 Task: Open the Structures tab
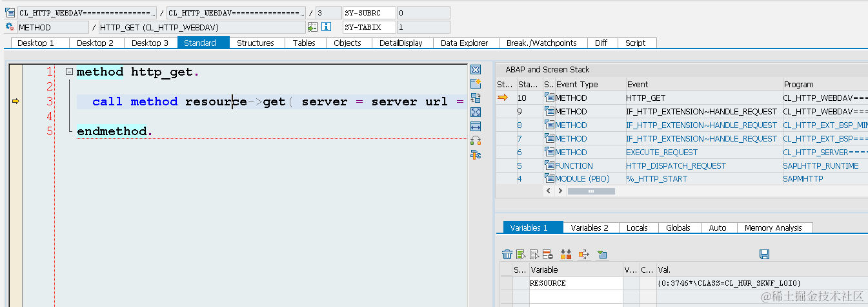coord(256,43)
